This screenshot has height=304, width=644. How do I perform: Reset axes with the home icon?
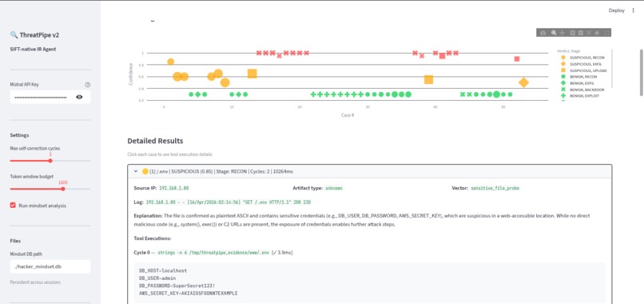(597, 33)
